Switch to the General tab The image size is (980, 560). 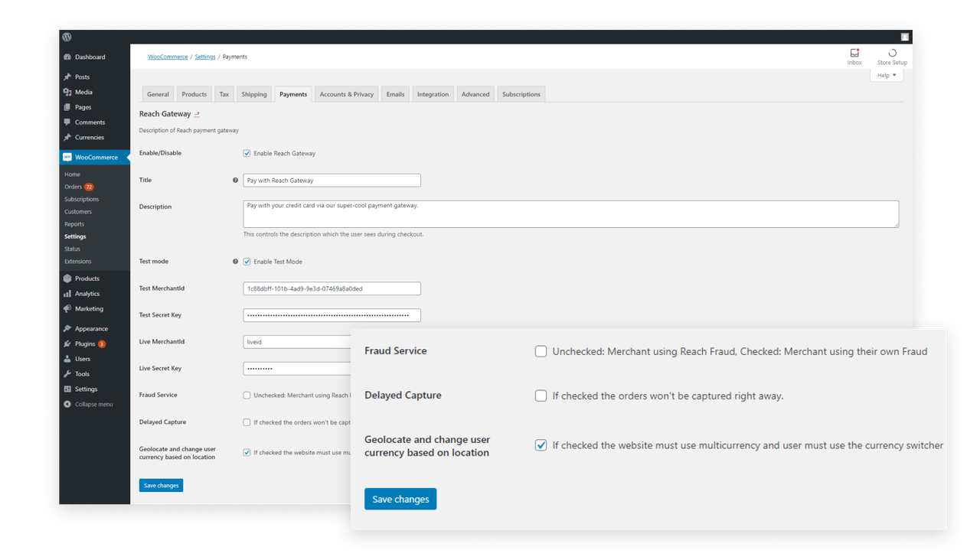pyautogui.click(x=158, y=94)
